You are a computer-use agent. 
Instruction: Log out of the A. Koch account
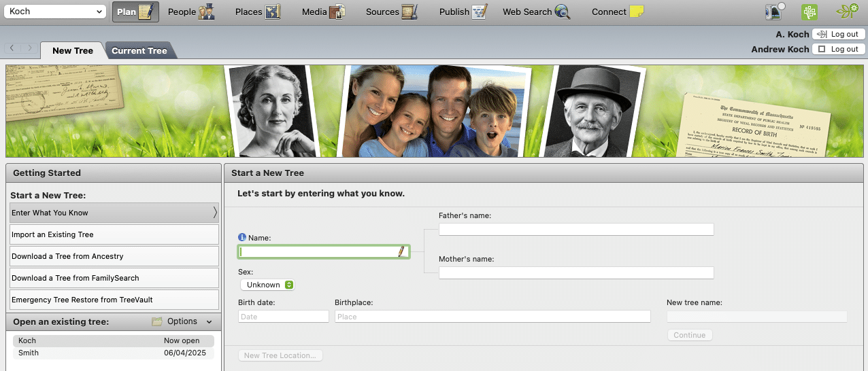[838, 34]
